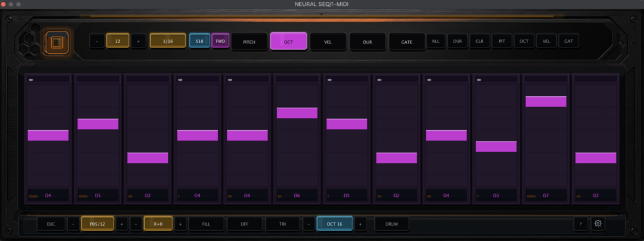Open the S18 swing selector
644x241 pixels.
tap(199, 41)
